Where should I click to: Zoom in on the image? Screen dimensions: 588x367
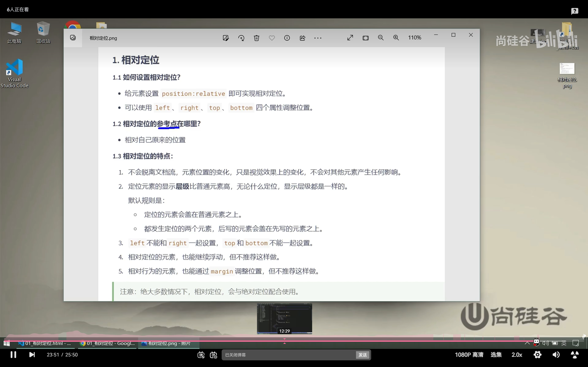396,38
